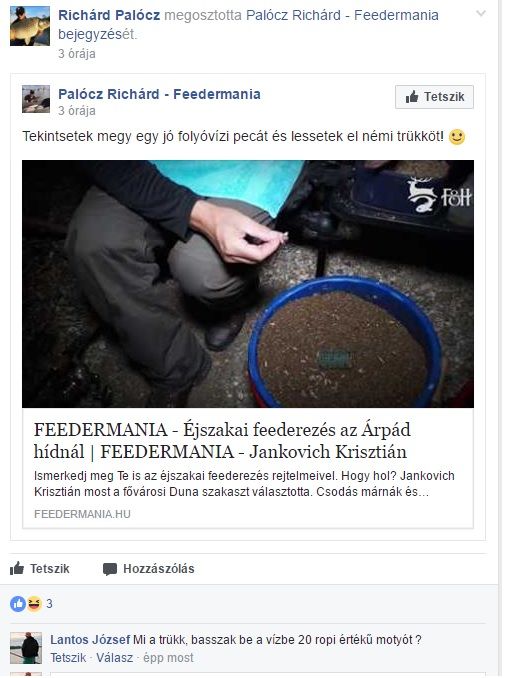This screenshot has height=678, width=514.
Task: Click the FEEDERMANIA.HU source domain
Action: click(82, 514)
